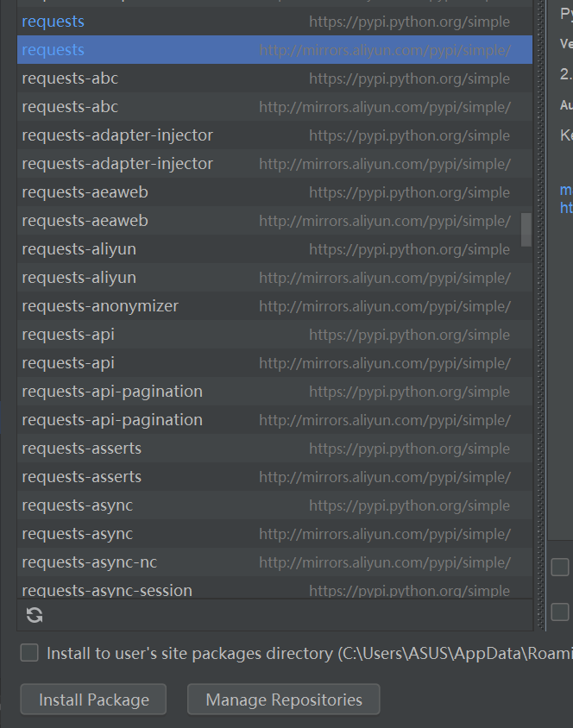Click the package list scrollbar thumb

point(526,229)
